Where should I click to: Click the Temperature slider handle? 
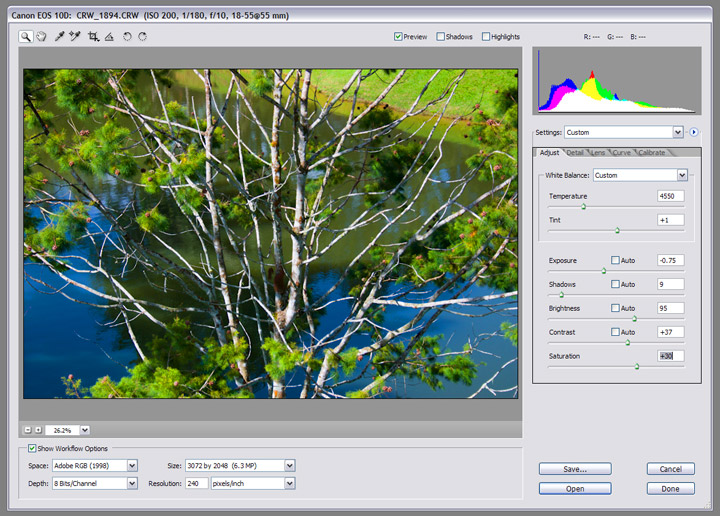coord(583,207)
